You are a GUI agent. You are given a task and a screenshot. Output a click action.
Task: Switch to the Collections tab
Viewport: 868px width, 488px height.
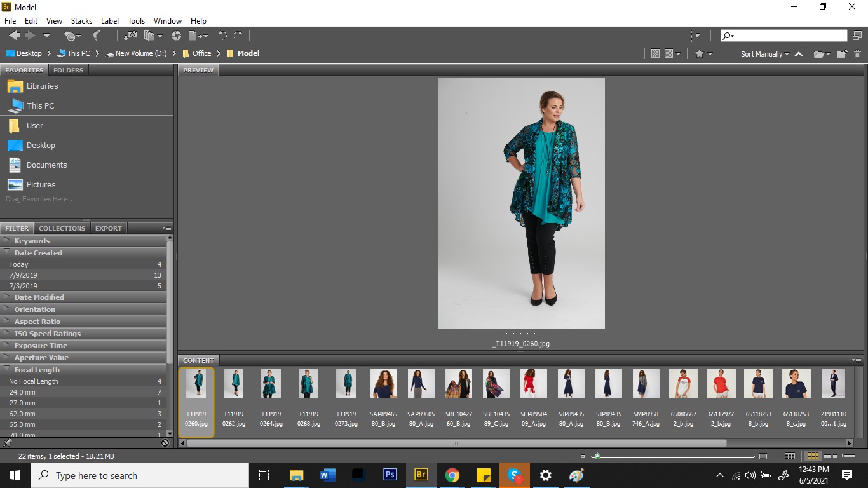pos(62,228)
